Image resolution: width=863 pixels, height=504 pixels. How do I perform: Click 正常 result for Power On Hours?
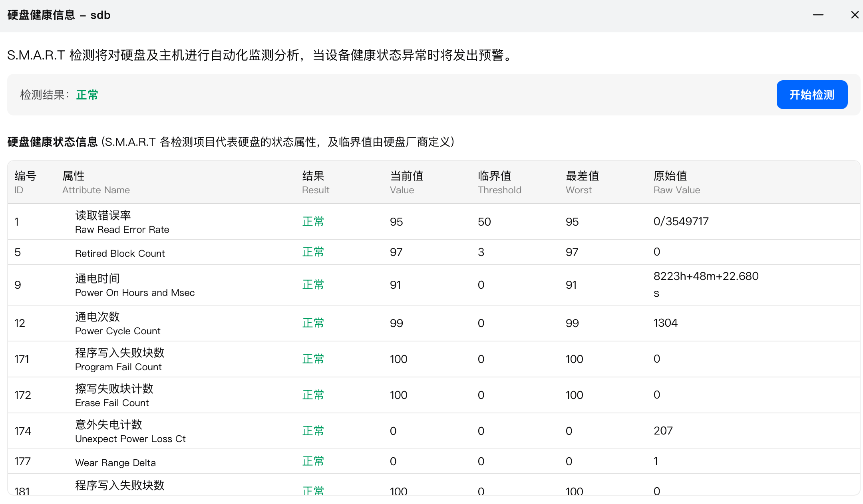point(313,284)
